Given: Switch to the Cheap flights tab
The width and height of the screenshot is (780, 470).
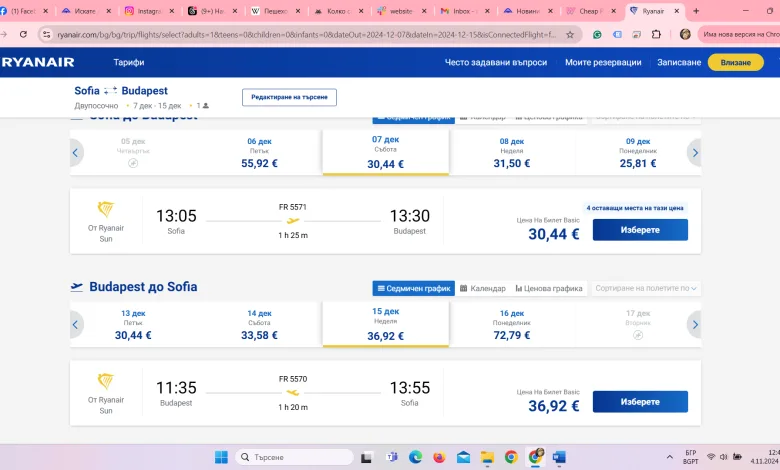Looking at the screenshot, I should tap(591, 11).
